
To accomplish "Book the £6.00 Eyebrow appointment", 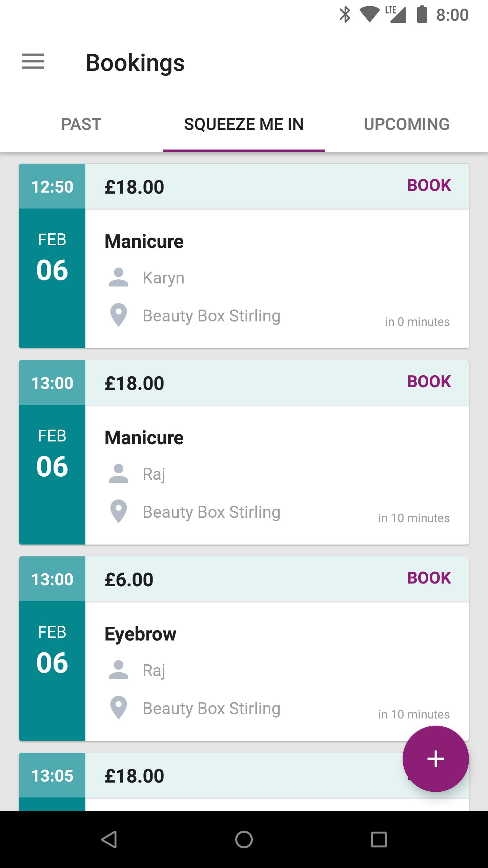I will pos(429,578).
